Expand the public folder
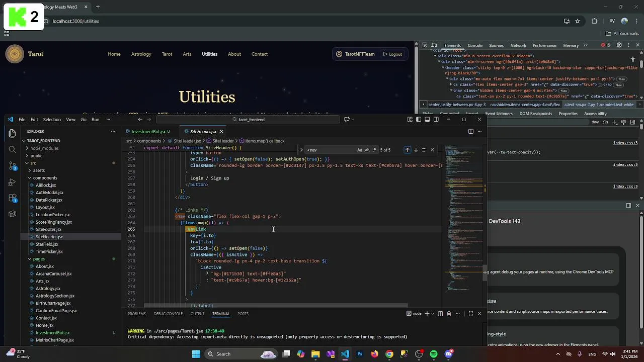This screenshot has height=362, width=644. point(36,156)
